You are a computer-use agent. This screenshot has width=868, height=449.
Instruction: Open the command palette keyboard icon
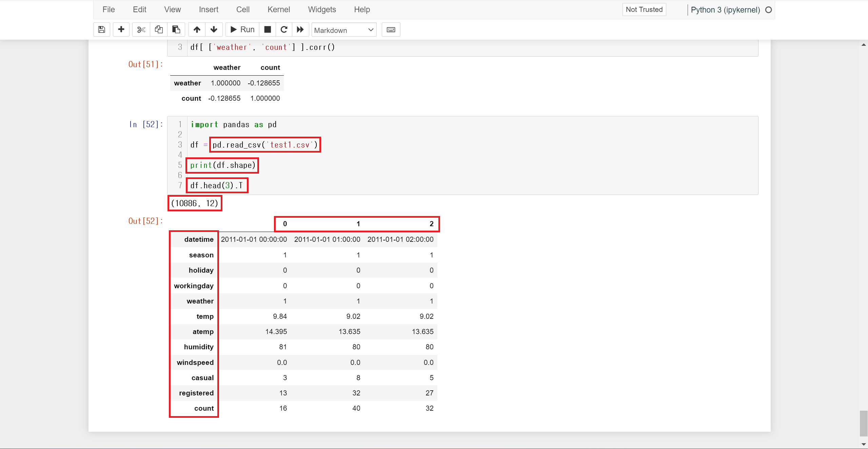391,30
